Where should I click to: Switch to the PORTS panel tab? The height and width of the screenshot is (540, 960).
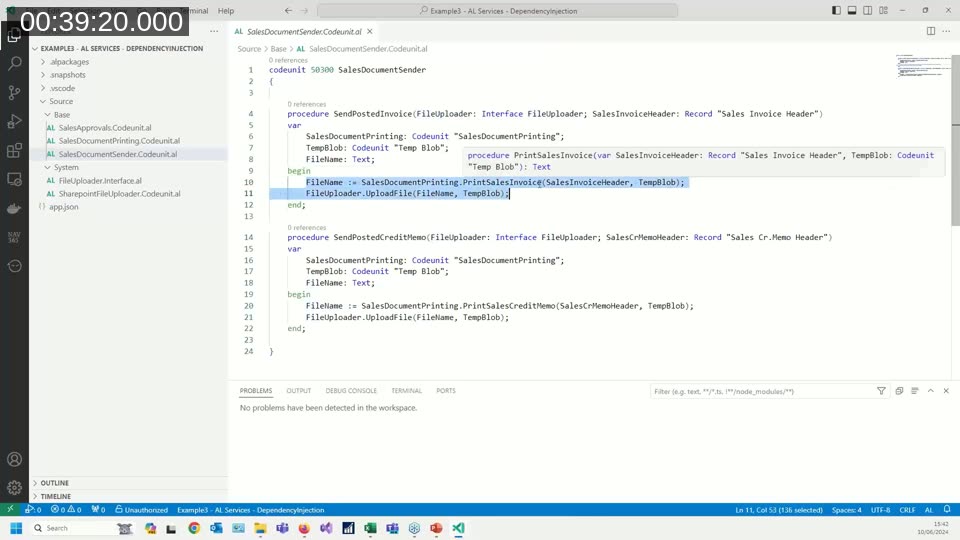click(x=446, y=391)
